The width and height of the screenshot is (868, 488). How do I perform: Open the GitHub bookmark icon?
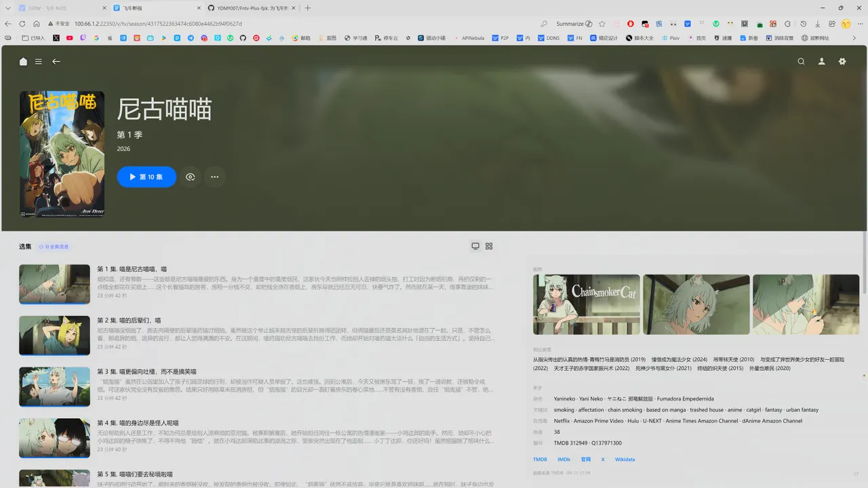(x=243, y=38)
